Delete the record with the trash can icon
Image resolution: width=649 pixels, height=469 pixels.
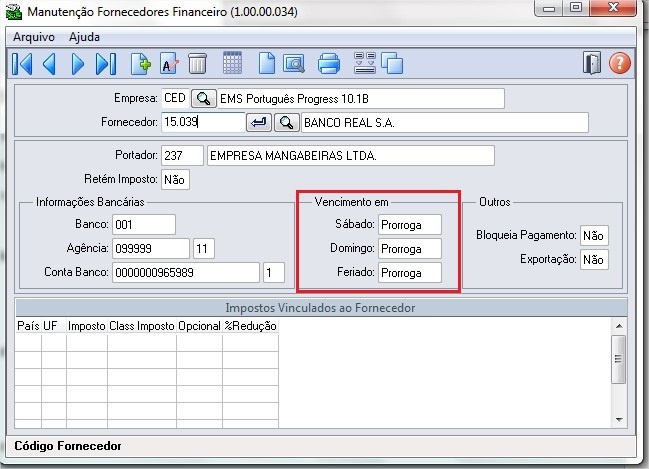tap(197, 64)
